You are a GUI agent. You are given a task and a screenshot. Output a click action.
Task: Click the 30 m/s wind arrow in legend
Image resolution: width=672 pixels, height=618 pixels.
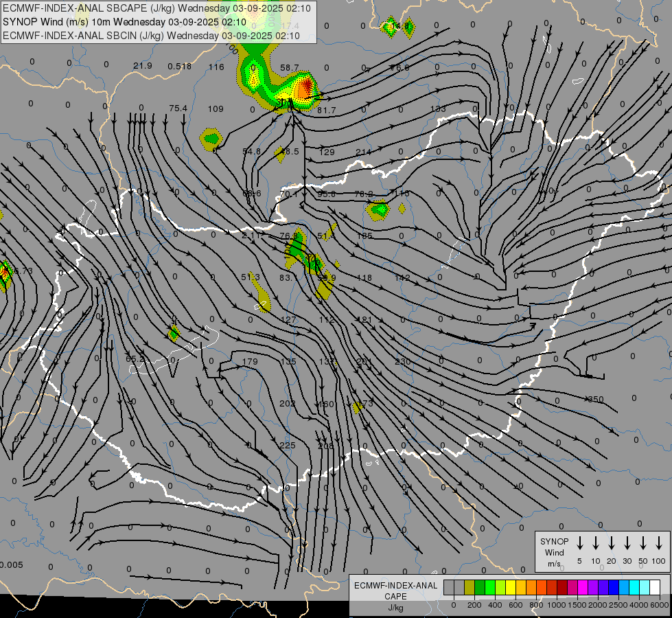627,543
